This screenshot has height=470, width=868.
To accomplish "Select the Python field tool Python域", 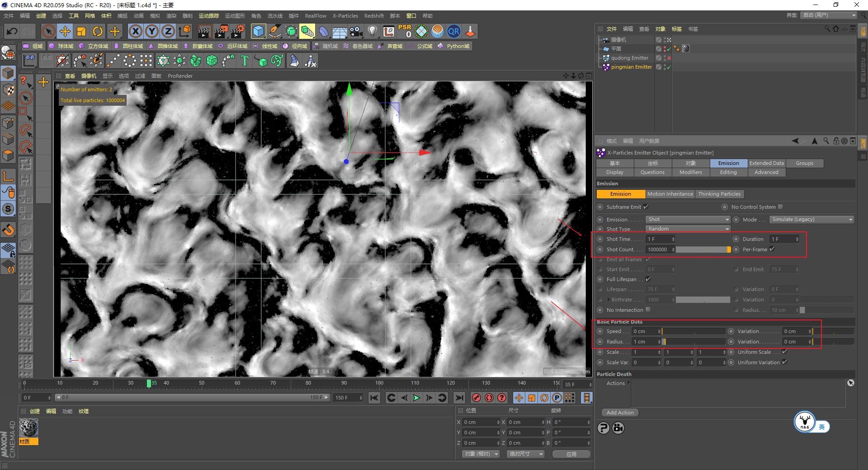I will [453, 46].
